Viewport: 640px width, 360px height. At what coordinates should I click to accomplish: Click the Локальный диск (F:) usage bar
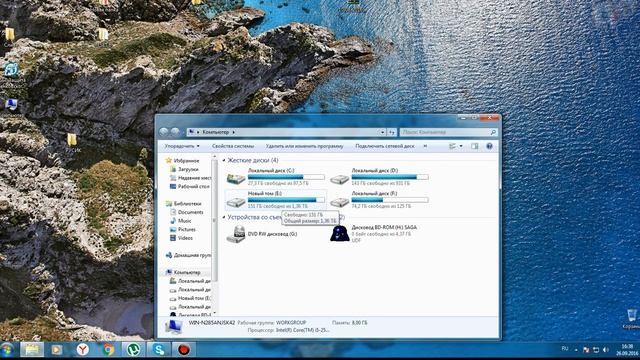click(390, 200)
